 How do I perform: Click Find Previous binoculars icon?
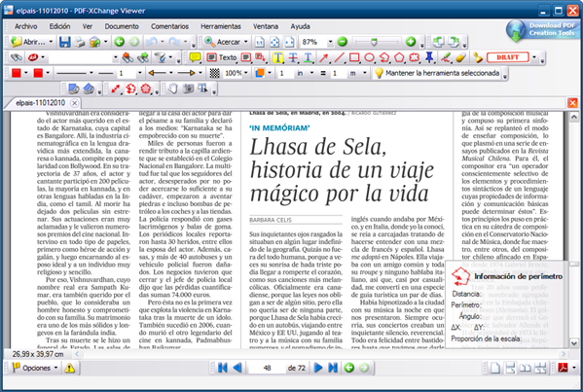click(128, 57)
